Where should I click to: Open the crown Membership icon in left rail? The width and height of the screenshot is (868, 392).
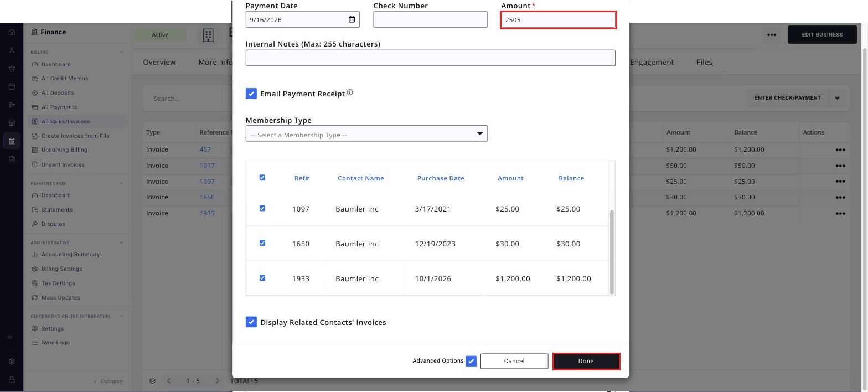pos(12,69)
